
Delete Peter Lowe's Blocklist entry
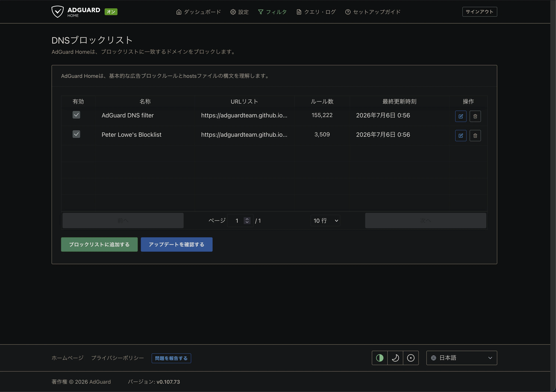point(475,136)
